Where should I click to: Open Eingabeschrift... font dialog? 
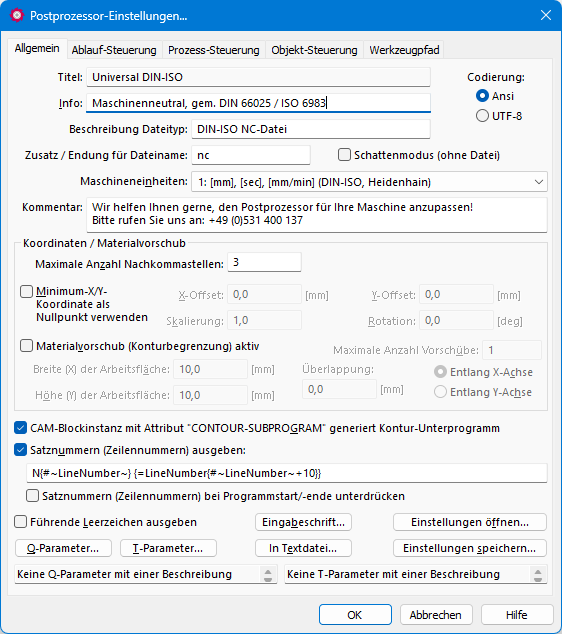[303, 522]
